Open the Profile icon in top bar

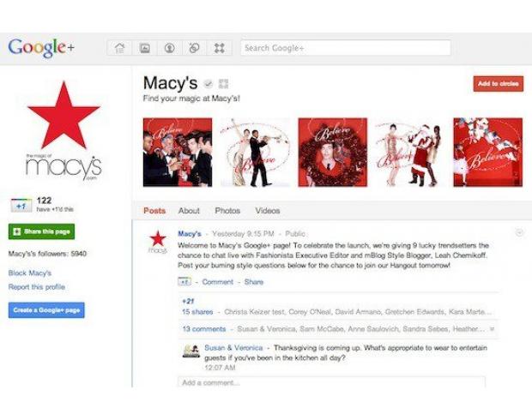pos(169,48)
